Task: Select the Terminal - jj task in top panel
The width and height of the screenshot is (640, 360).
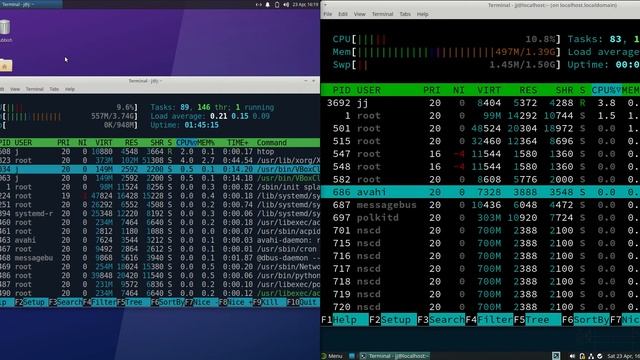Action: pos(31,4)
